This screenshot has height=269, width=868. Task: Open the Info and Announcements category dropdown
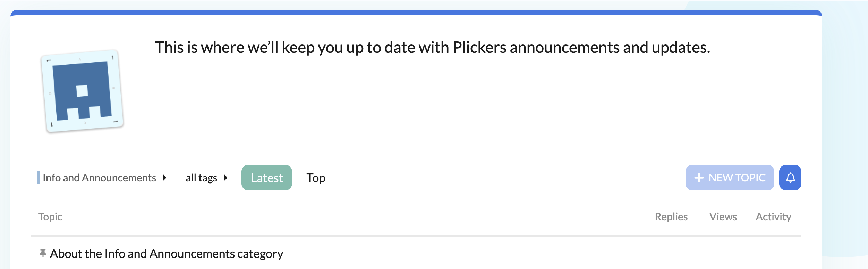click(99, 178)
